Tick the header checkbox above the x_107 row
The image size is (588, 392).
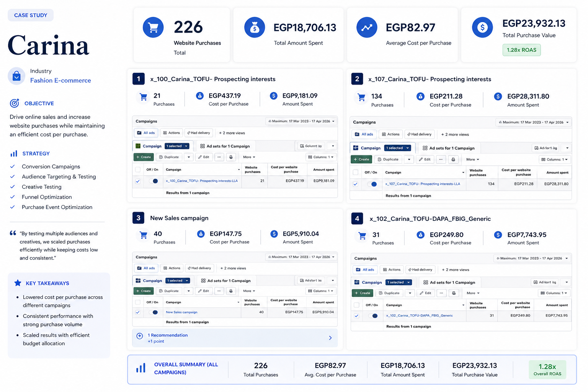pyautogui.click(x=356, y=172)
